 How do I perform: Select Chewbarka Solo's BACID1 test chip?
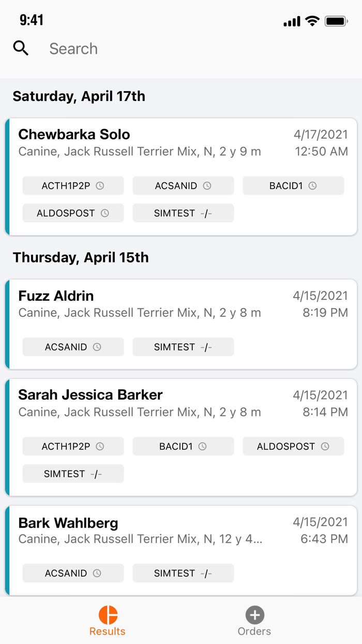[x=293, y=186]
